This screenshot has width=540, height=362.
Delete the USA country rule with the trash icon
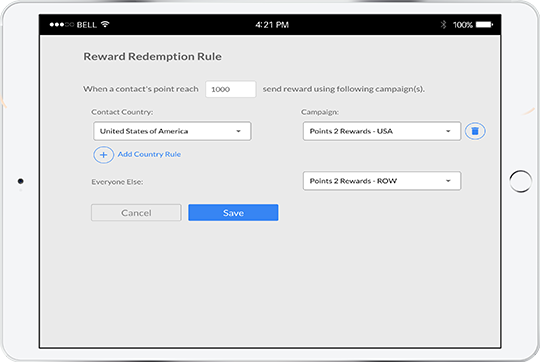click(475, 131)
